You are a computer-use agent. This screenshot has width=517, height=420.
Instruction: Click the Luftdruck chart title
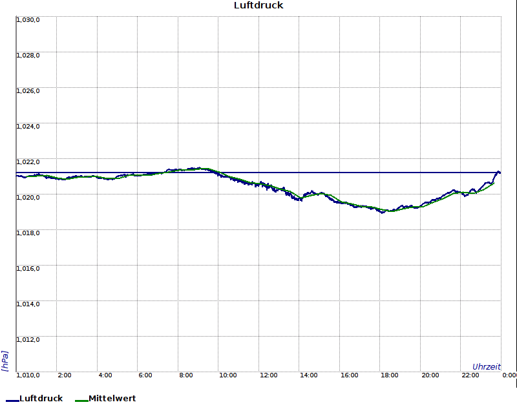click(x=258, y=5)
